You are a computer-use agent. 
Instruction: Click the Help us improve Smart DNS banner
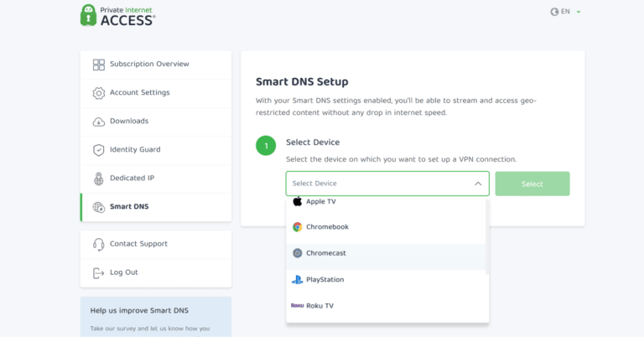pyautogui.click(x=155, y=317)
